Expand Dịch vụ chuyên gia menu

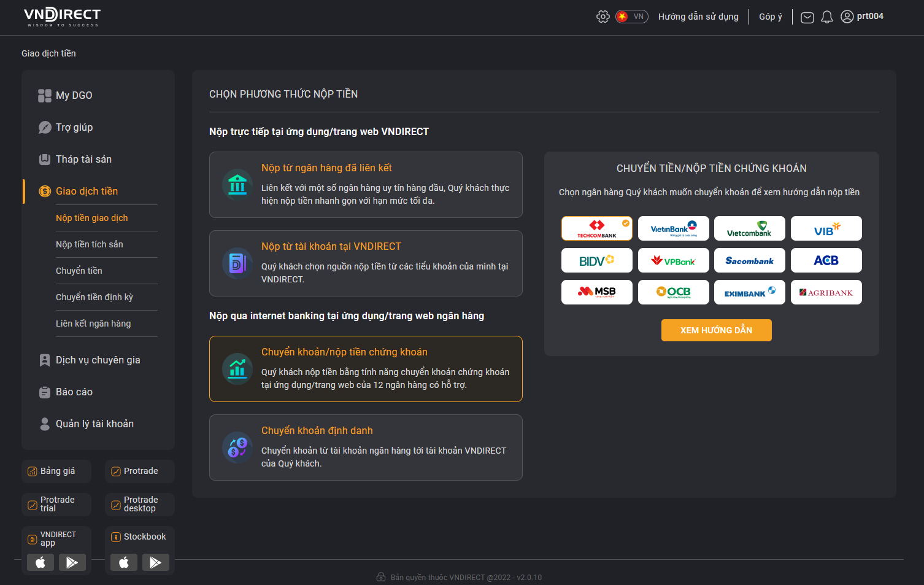(x=98, y=360)
